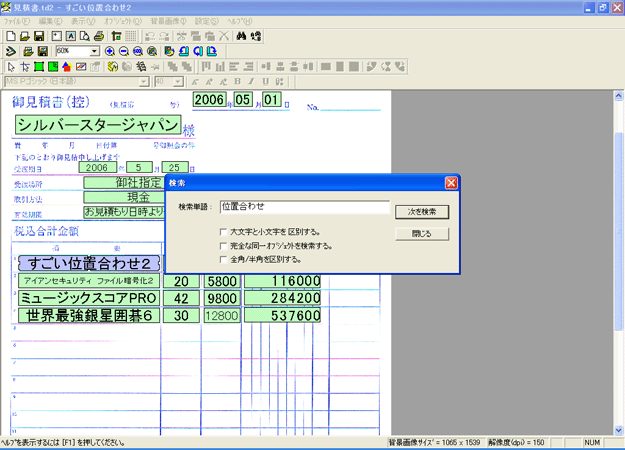625x450 pixels.
Task: Save the background image with the colored floppy icon
Action: (42, 51)
